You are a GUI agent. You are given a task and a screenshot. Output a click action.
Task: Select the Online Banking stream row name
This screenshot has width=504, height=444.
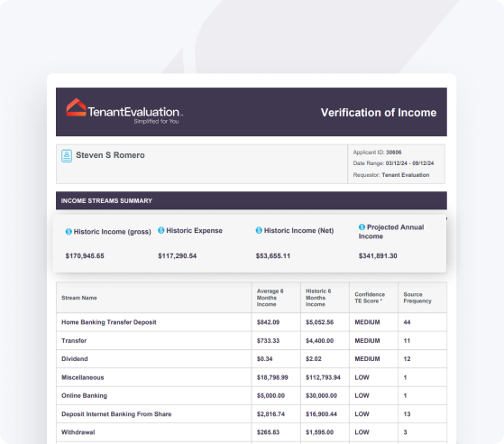tap(84, 396)
